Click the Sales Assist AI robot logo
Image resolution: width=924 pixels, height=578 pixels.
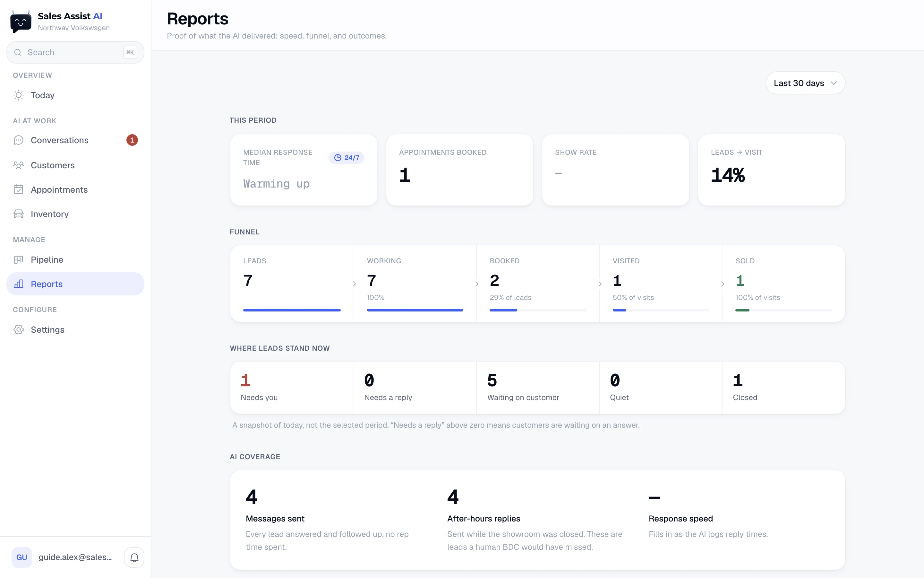click(x=21, y=22)
